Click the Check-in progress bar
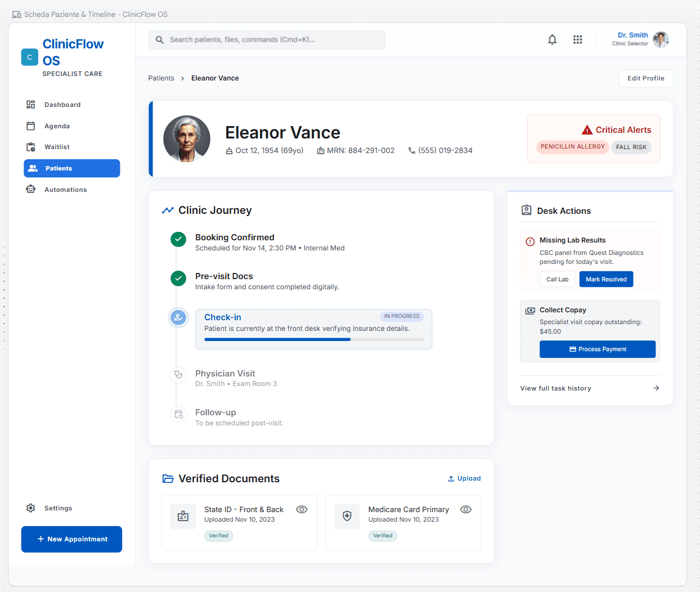The width and height of the screenshot is (700, 592). pos(314,339)
